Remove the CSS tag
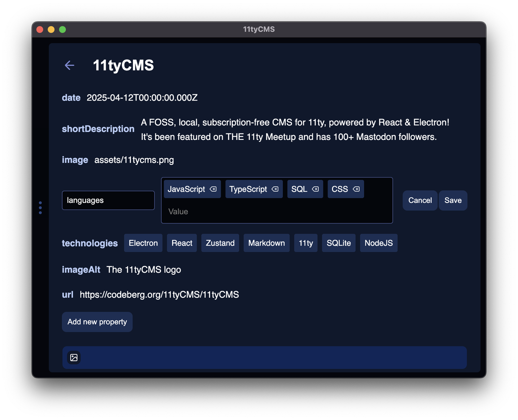 point(356,189)
